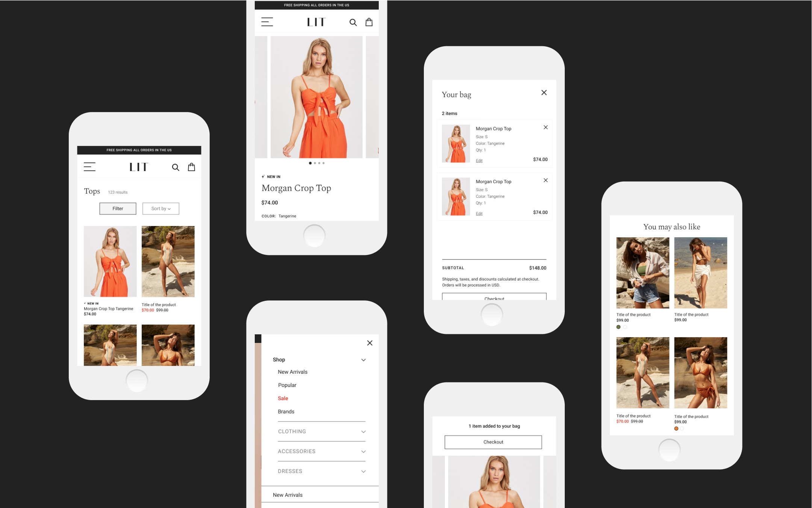Tap the search icon on product listing
The width and height of the screenshot is (812, 508).
click(x=175, y=167)
